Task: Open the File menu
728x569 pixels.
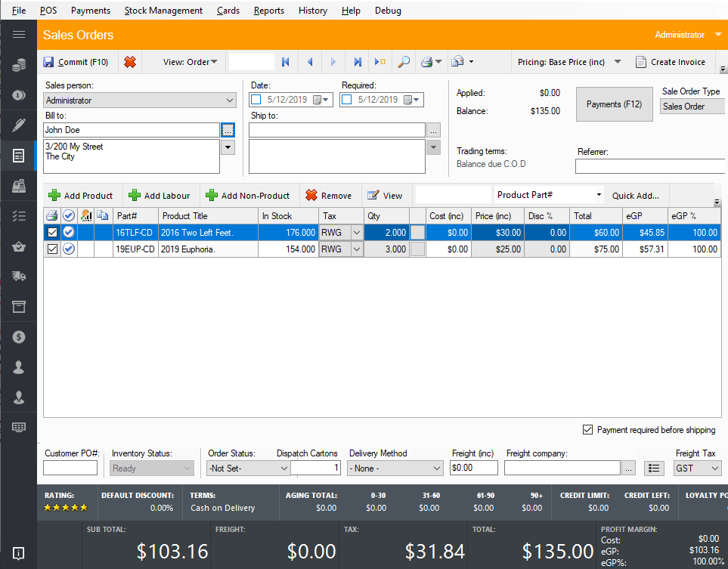Action: (19, 11)
